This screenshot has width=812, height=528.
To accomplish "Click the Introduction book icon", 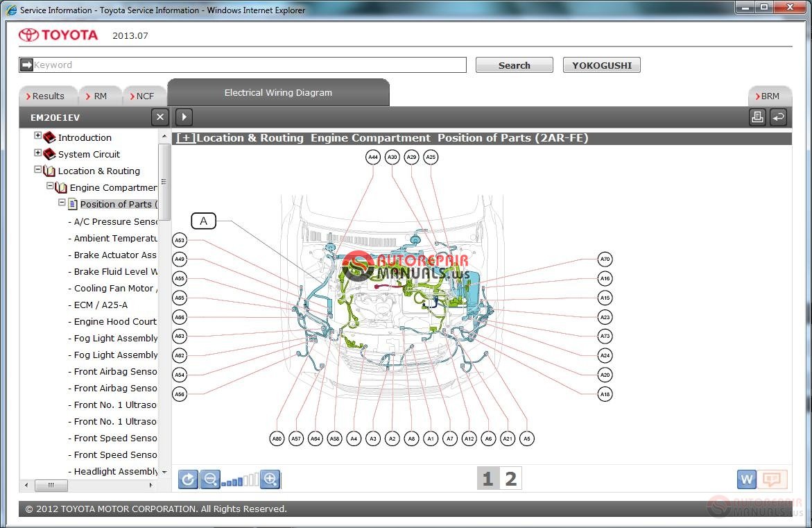I will 50,137.
